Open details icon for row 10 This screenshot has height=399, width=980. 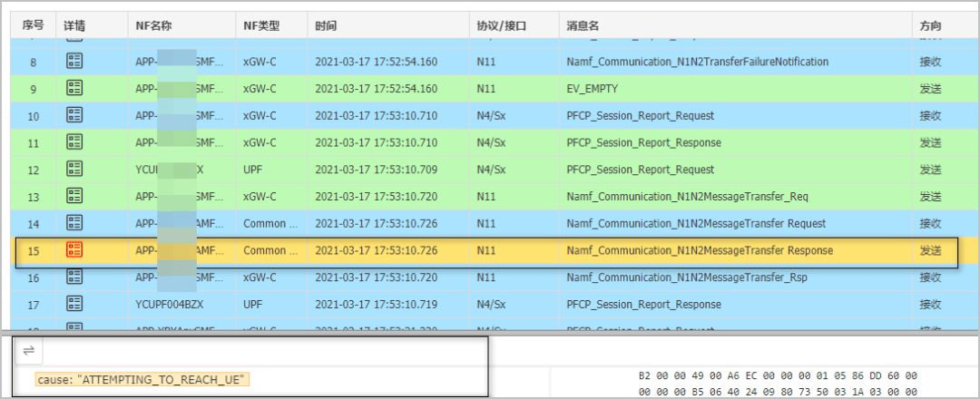[x=74, y=115]
